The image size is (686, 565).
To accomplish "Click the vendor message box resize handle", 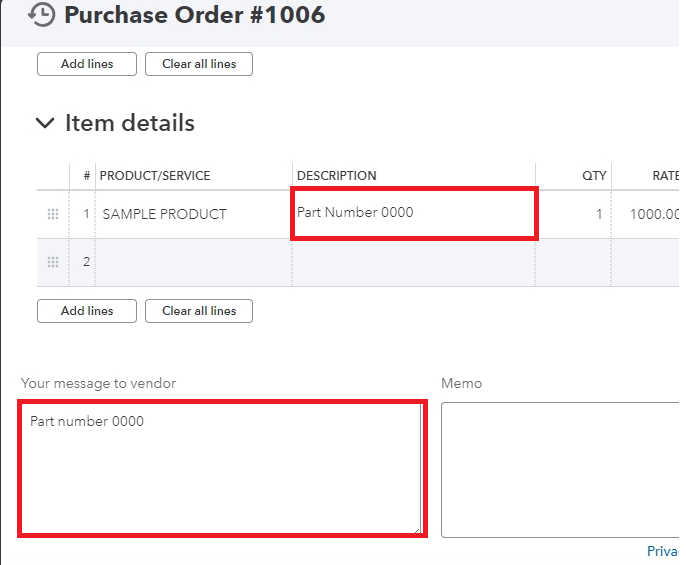I will pos(417,530).
